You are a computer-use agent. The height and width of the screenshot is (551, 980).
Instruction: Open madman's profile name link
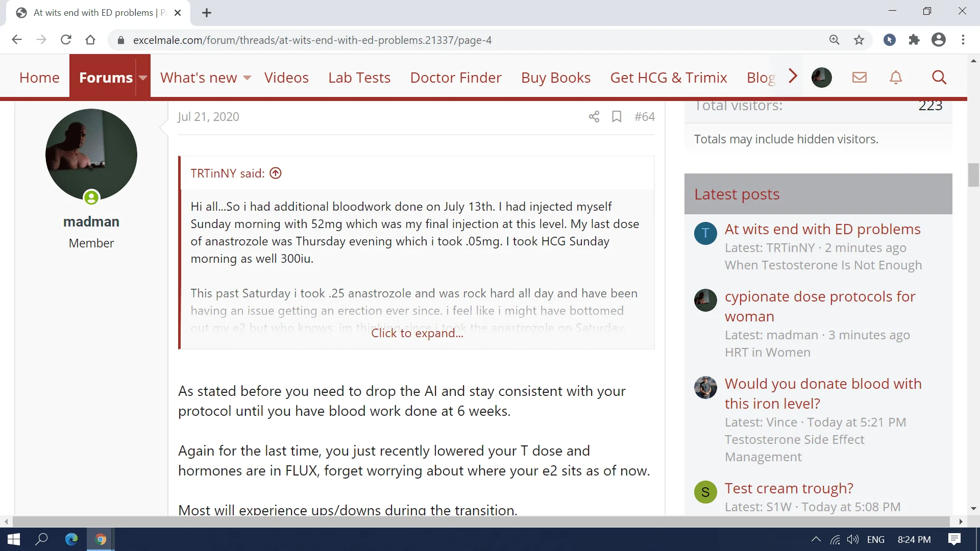pyautogui.click(x=91, y=222)
